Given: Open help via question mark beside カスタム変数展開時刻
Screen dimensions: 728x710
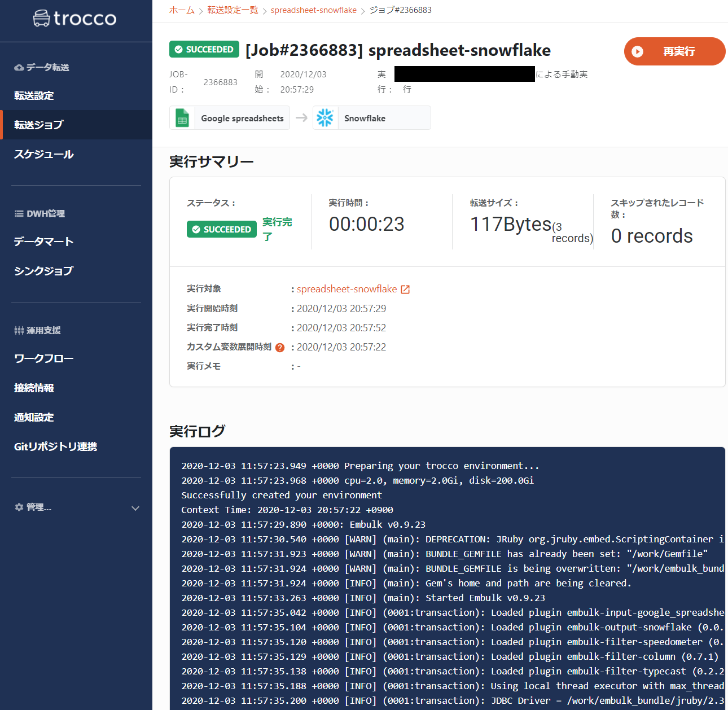Looking at the screenshot, I should click(x=280, y=347).
